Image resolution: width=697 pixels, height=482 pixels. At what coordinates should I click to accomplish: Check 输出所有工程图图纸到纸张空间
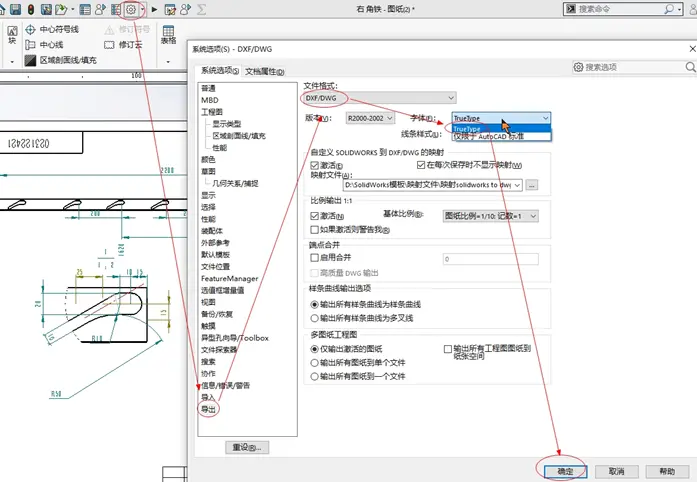tap(448, 349)
